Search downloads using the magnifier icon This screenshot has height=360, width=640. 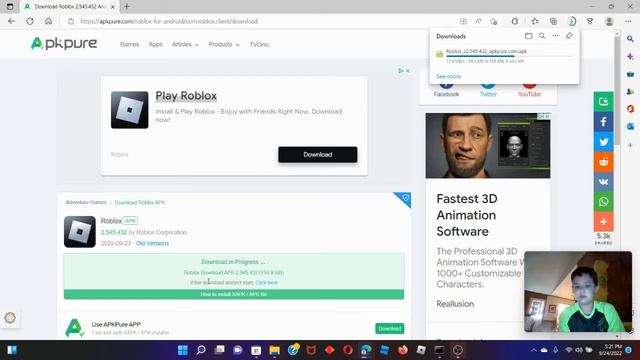point(542,36)
